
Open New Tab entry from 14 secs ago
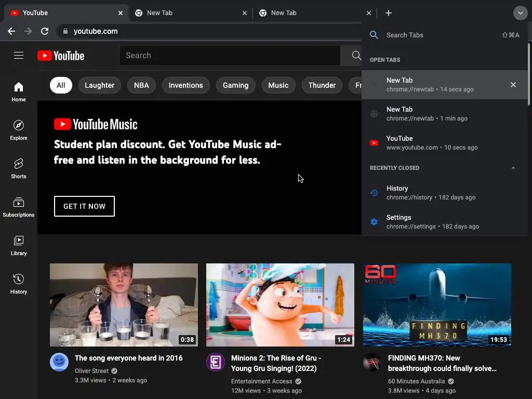pos(445,85)
